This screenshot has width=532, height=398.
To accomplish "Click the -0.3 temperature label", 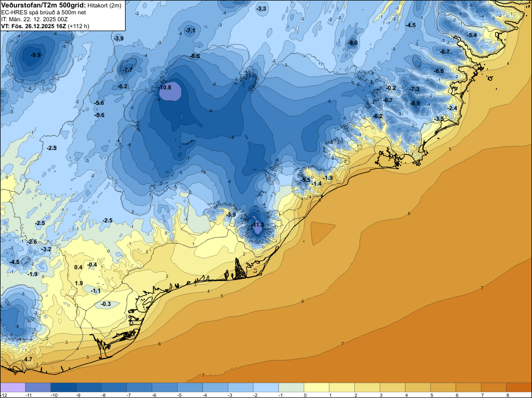I will tap(106, 304).
